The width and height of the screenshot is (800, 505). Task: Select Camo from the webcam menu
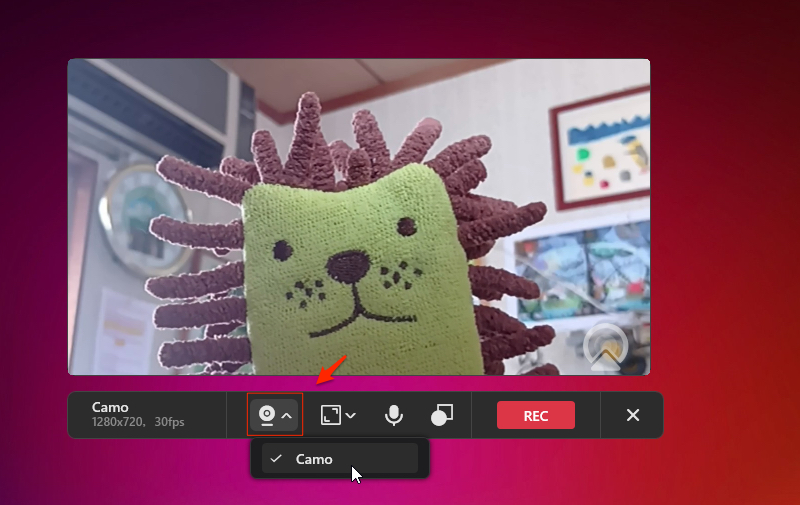coord(314,459)
